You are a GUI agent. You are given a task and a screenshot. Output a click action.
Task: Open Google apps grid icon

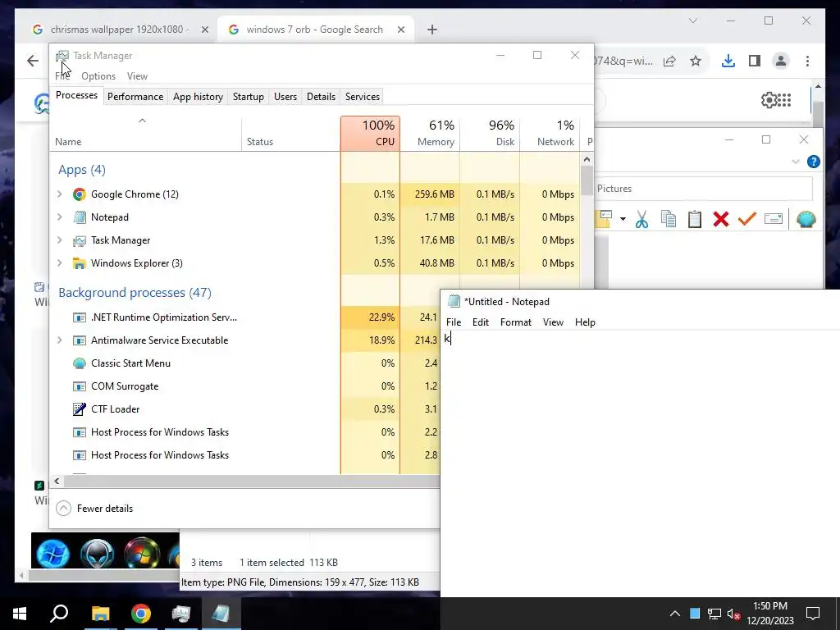pos(784,99)
